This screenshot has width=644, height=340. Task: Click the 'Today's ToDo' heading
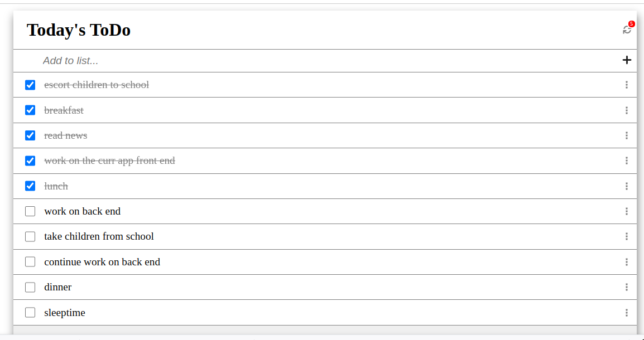pyautogui.click(x=78, y=30)
